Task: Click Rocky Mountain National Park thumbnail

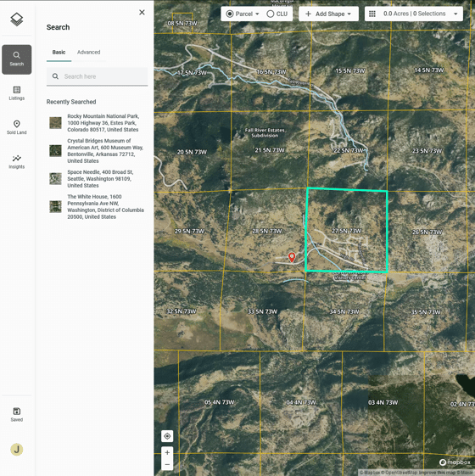Action: [55, 123]
